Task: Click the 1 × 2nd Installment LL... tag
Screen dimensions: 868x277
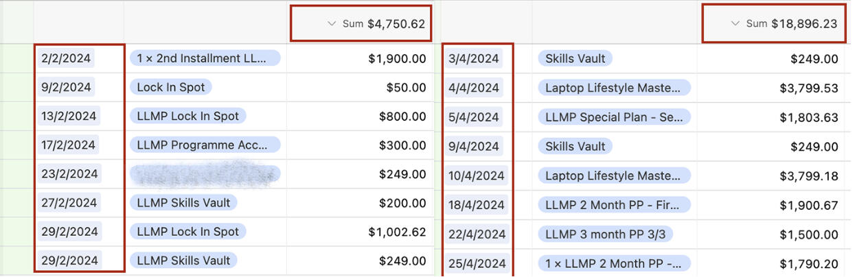Action: click(x=205, y=58)
